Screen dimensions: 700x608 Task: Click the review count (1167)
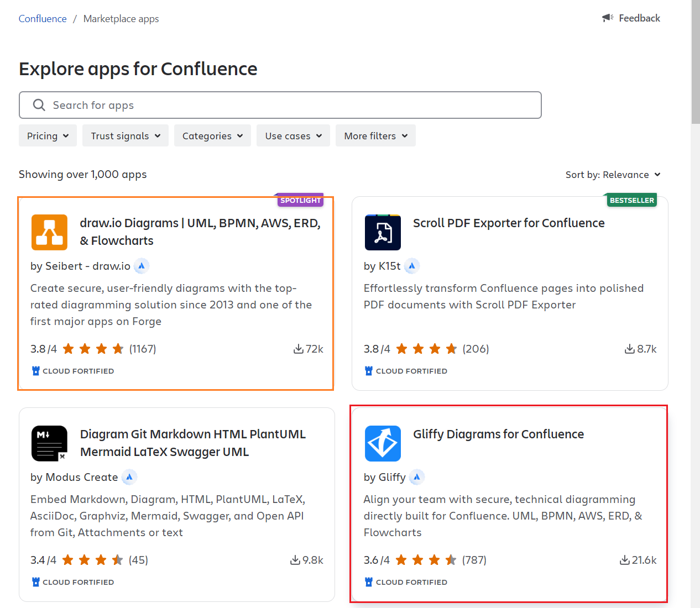(143, 349)
